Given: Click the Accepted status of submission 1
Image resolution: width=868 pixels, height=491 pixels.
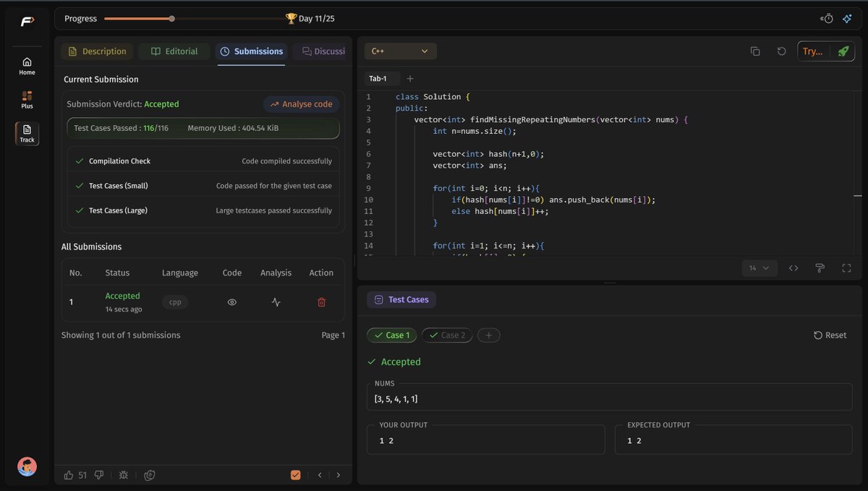Looking at the screenshot, I should click(123, 296).
